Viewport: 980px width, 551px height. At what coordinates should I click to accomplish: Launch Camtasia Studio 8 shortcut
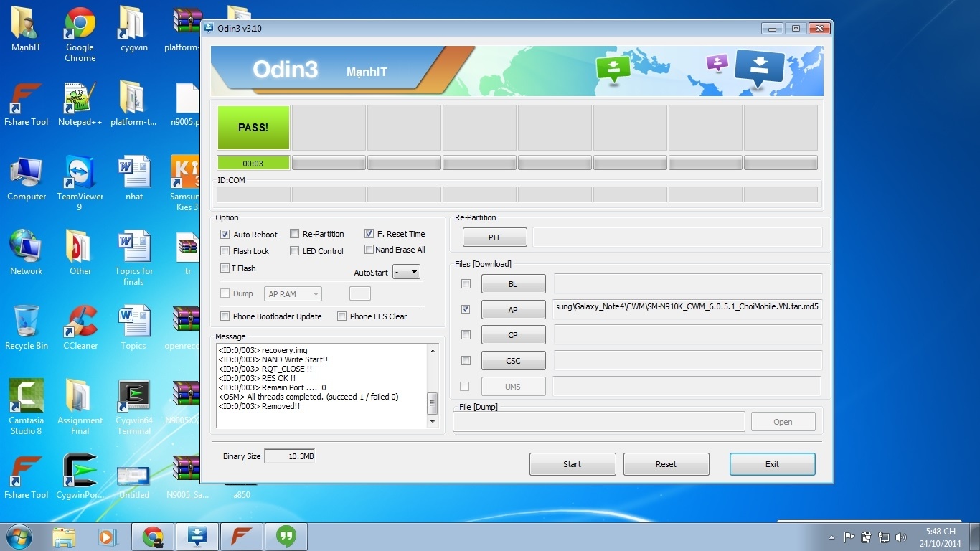click(27, 408)
